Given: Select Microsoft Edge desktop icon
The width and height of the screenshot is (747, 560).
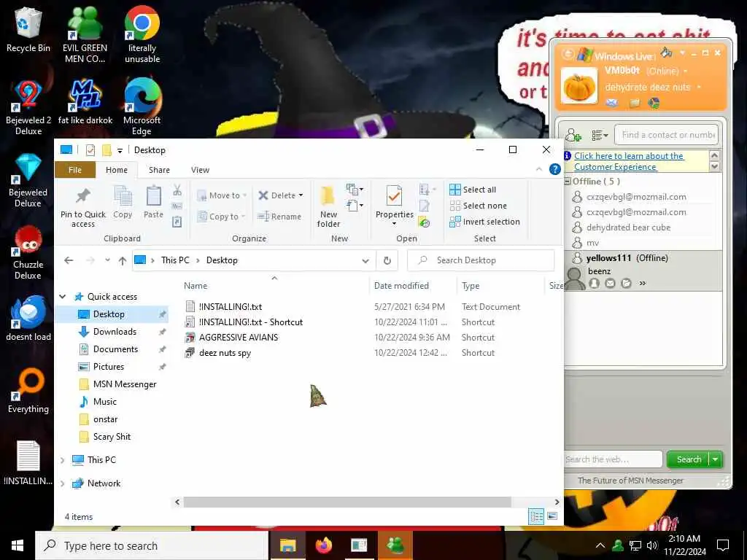Looking at the screenshot, I should tap(142, 108).
